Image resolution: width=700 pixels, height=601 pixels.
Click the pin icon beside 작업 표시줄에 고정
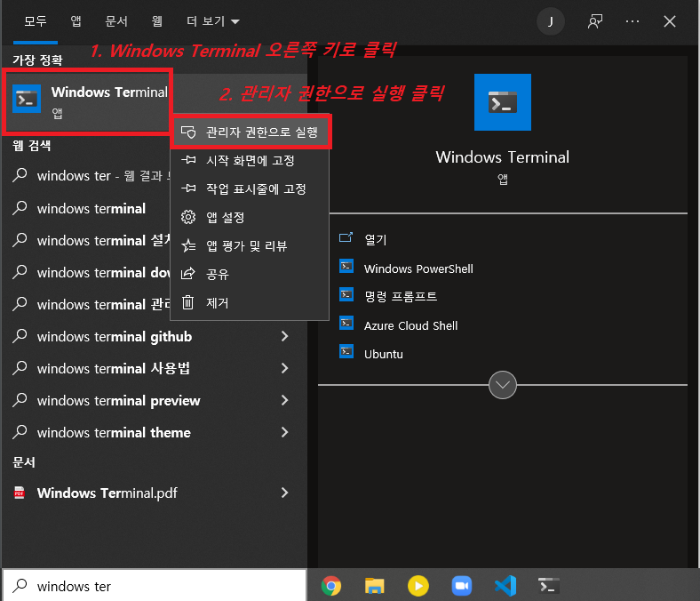tap(188, 188)
